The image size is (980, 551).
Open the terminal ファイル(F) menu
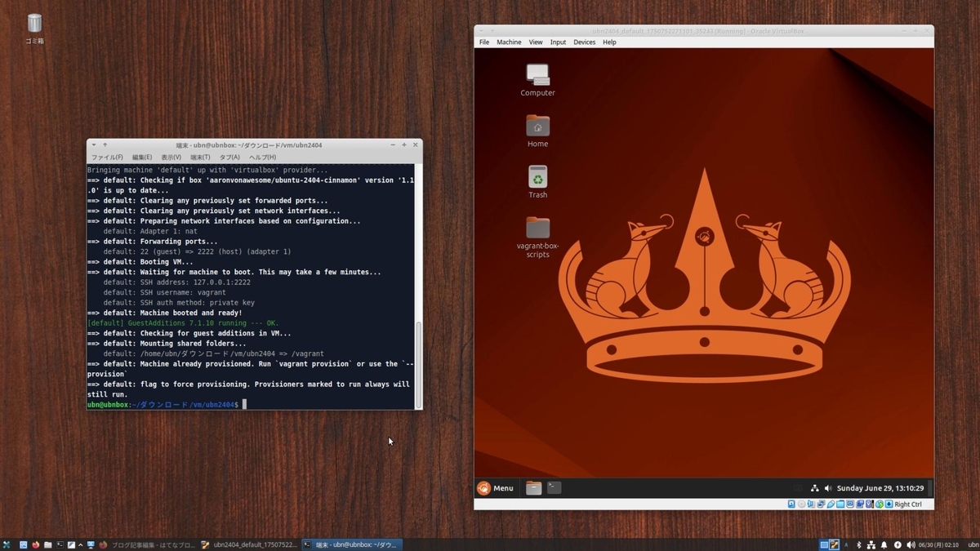tap(107, 158)
